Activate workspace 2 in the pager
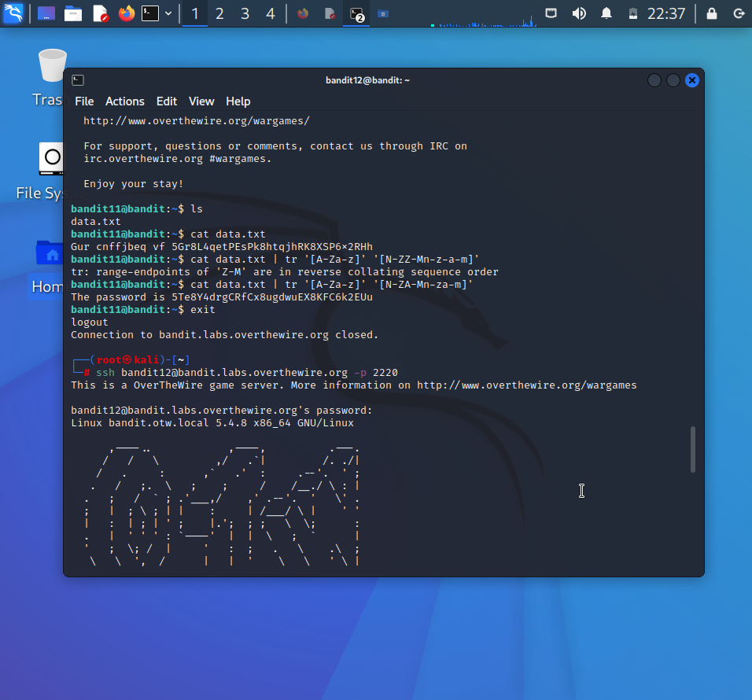Viewport: 752px width, 700px height. coord(221,13)
